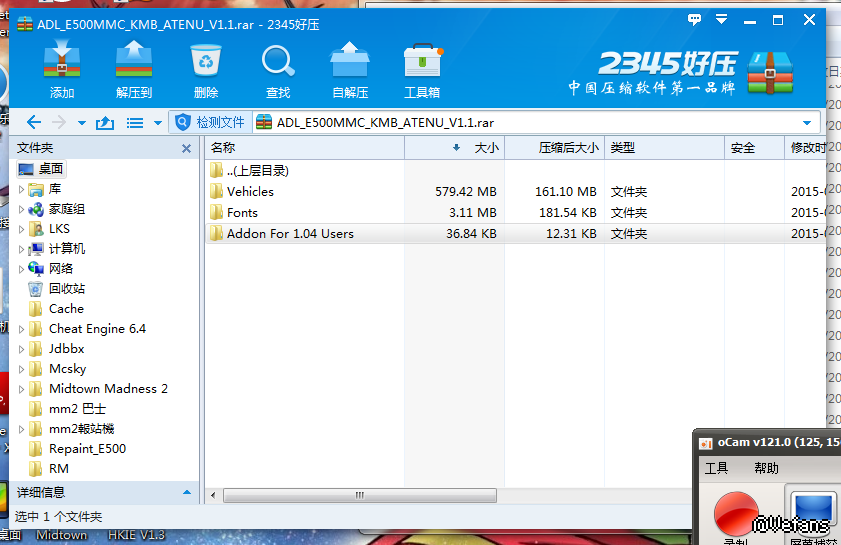Image resolution: width=841 pixels, height=545 pixels.
Task: Go back with the left arrow
Action: point(34,122)
